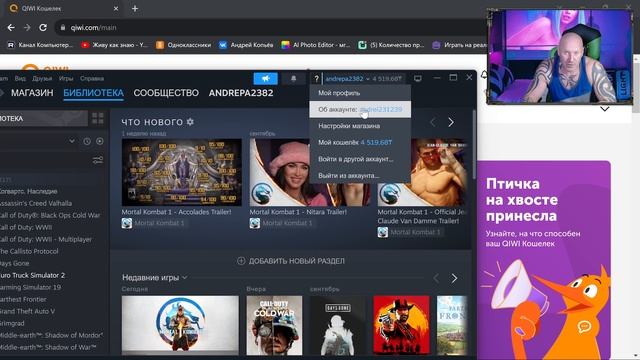Open Mortal Kombat 1 recent game tile
Viewport: 640px width, 360px height.
click(180, 325)
